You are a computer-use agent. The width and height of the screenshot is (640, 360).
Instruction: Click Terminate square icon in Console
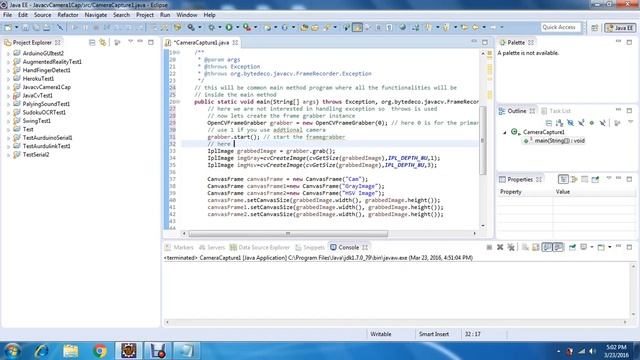(489, 247)
